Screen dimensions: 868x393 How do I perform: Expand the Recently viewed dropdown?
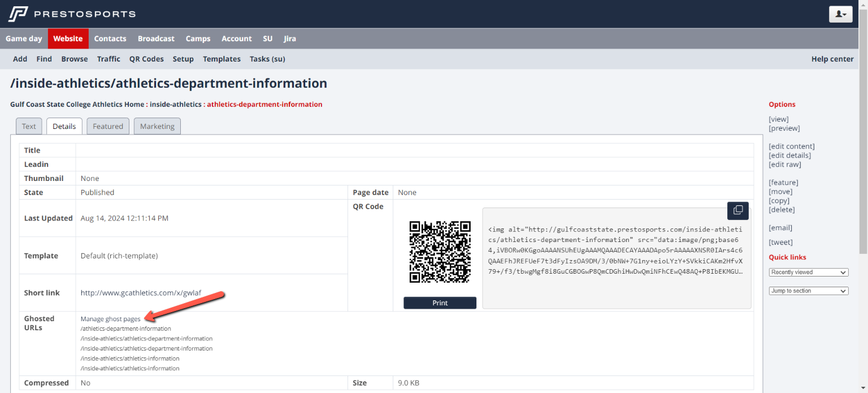pos(808,273)
